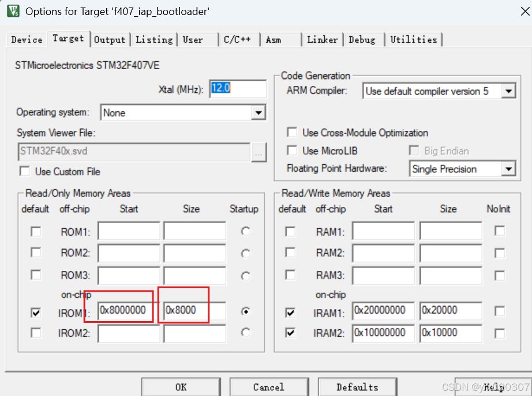Confirm settings with the OK button

coord(181,387)
